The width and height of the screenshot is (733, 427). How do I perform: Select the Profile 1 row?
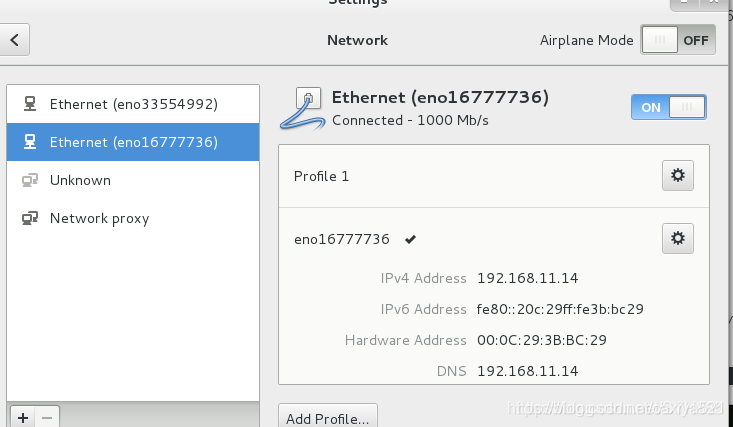(494, 176)
